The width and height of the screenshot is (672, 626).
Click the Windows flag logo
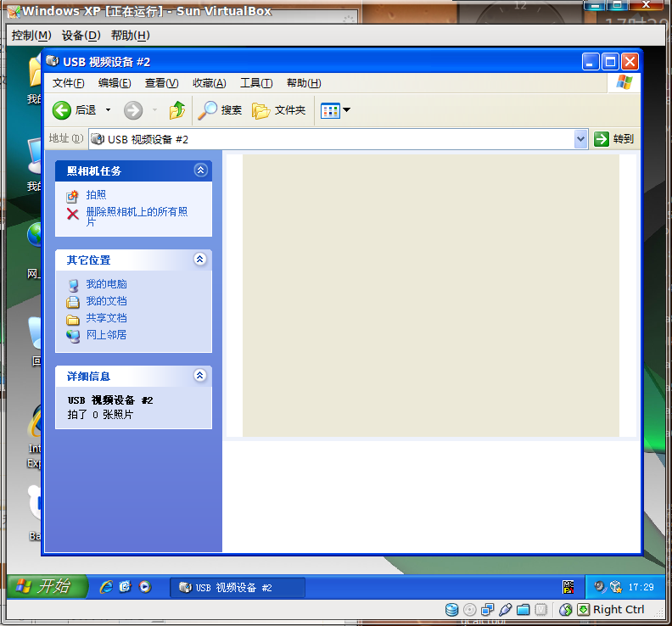624,81
